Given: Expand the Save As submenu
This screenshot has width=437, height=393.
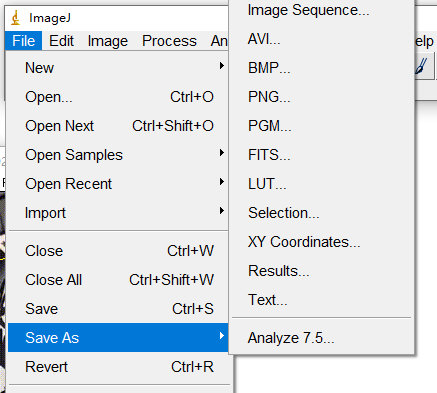Looking at the screenshot, I should coord(118,337).
